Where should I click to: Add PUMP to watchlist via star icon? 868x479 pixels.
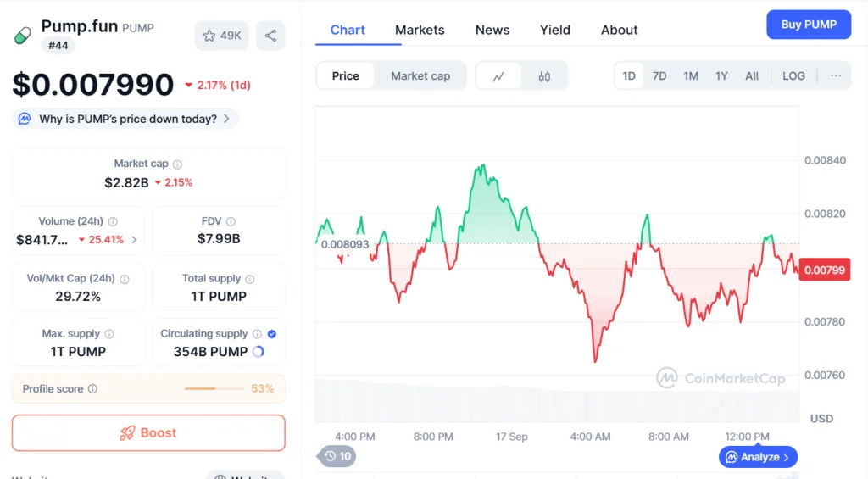pyautogui.click(x=209, y=36)
